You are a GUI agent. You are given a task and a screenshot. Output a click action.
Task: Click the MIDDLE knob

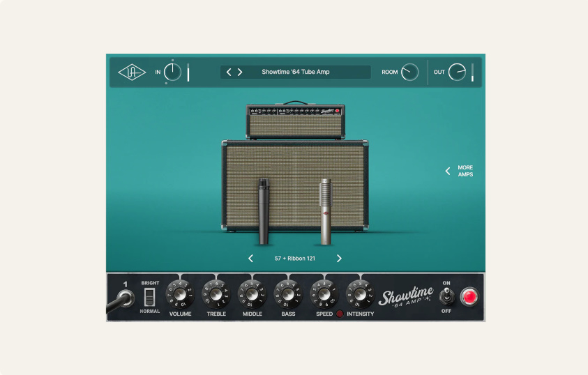[x=252, y=295]
